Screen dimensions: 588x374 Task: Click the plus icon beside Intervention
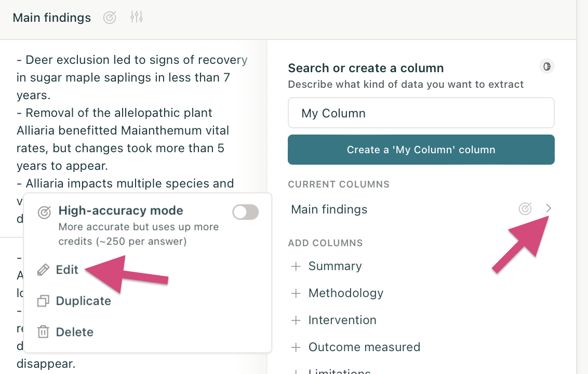(x=296, y=320)
